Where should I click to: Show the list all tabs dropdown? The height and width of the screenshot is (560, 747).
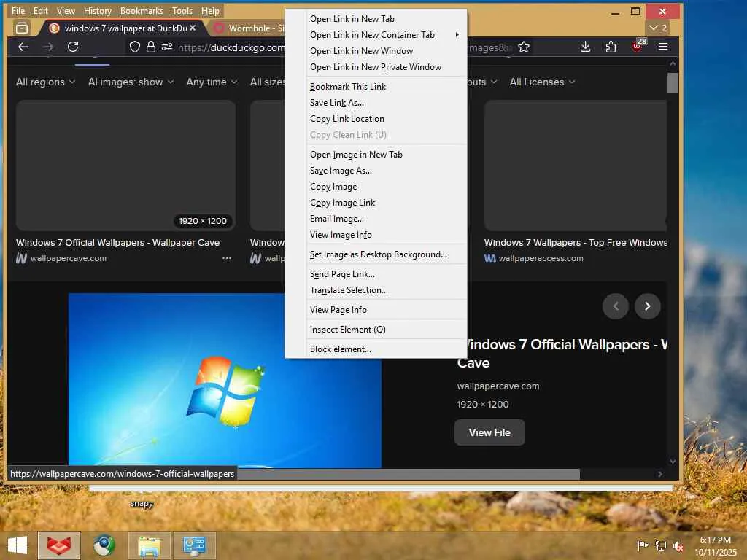658,28
